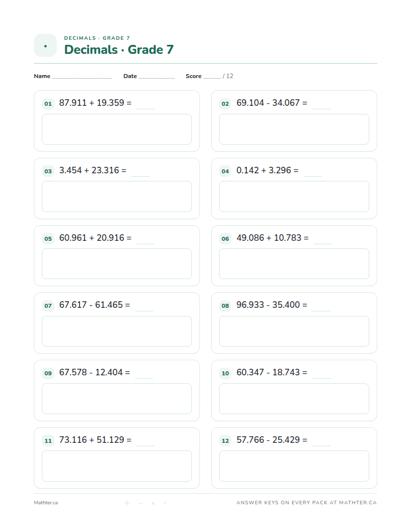
Task: Click the Date blank line
Action: pyautogui.click(x=156, y=77)
